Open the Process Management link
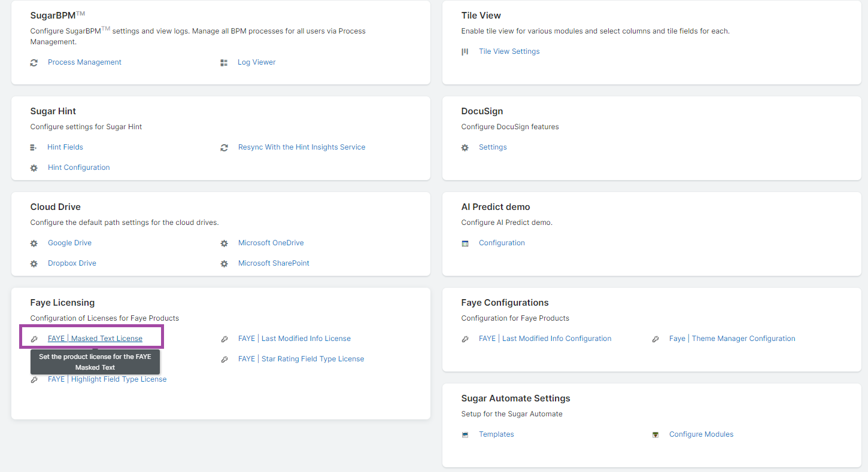The height and width of the screenshot is (472, 868). pos(84,62)
